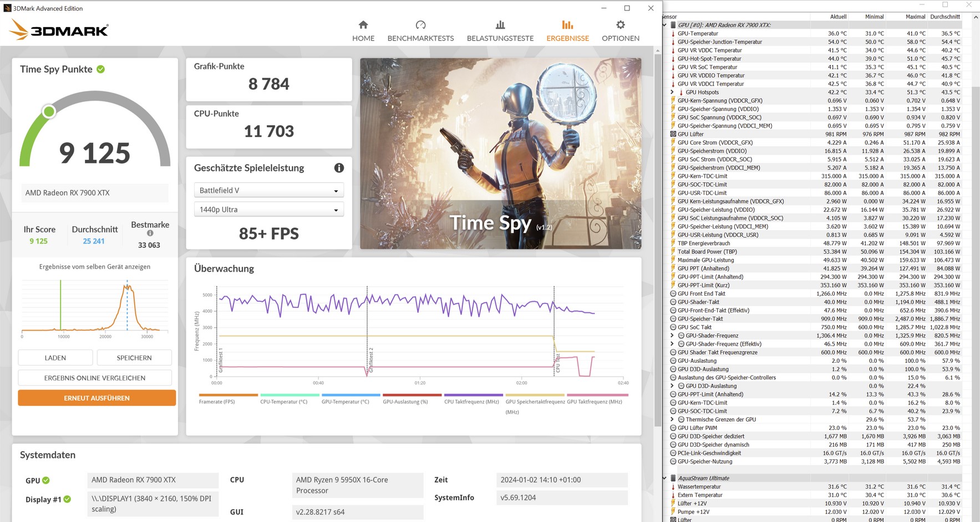Viewport: 980px width, 522px height.
Task: Expand the Thermische Grenzen der GPU row
Action: pos(672,420)
